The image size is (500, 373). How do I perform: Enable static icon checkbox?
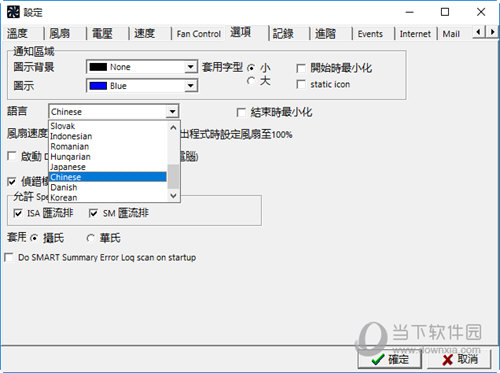pos(301,84)
